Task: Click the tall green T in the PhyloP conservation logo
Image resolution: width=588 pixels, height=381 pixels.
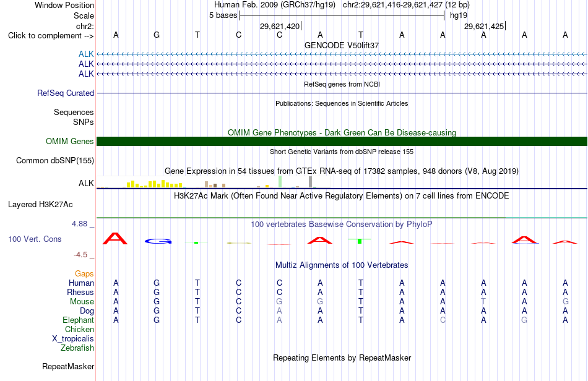Action: [360, 241]
